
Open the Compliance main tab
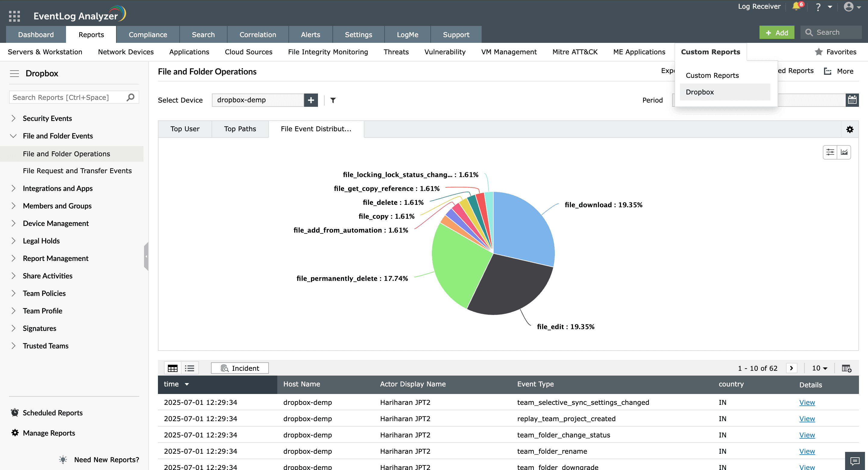coord(148,35)
